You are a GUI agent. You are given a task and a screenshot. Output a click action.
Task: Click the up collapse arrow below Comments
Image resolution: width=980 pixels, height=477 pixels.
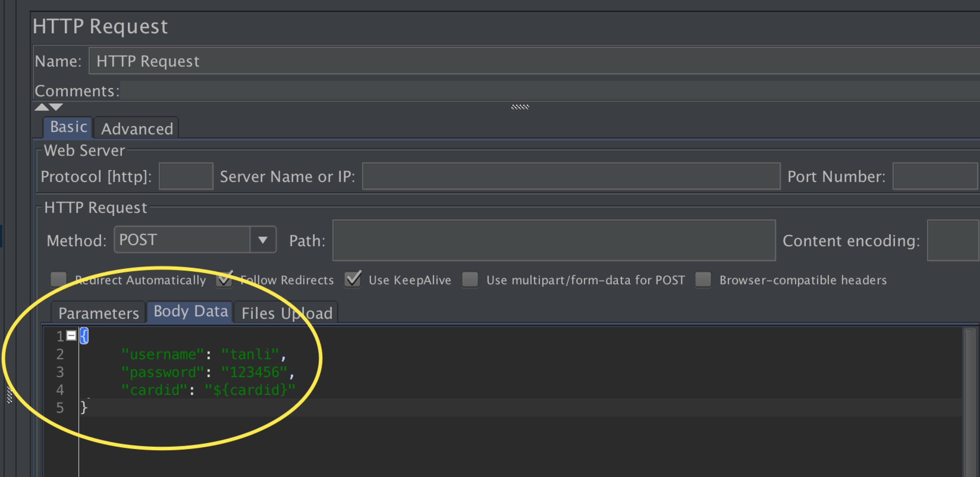[41, 107]
